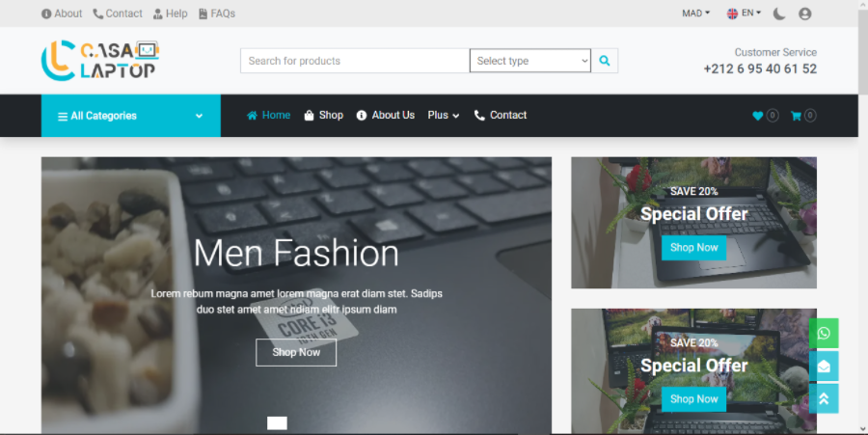
Task: Toggle dark mode with the moon icon
Action: point(779,14)
